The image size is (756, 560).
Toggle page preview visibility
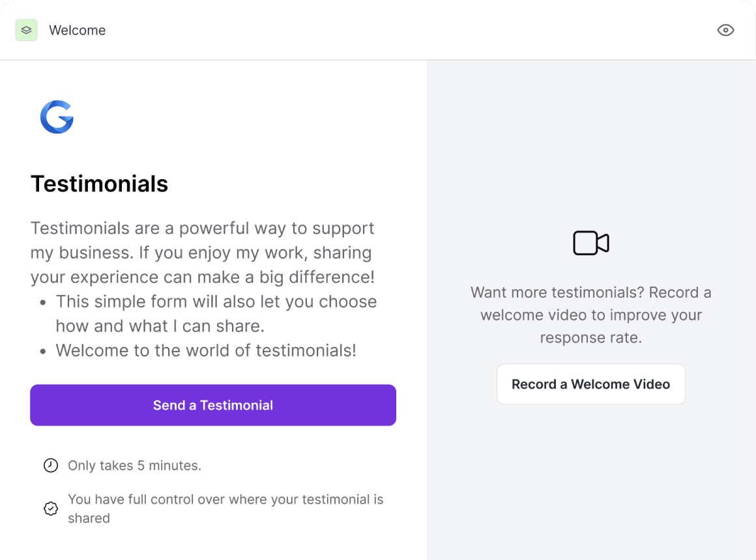[x=725, y=30]
